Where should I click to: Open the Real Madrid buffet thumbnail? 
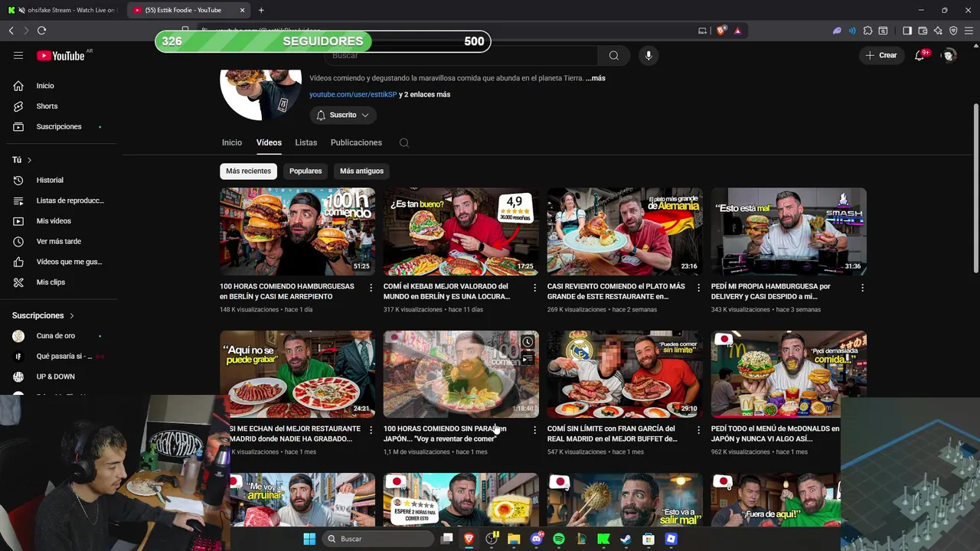tap(625, 373)
